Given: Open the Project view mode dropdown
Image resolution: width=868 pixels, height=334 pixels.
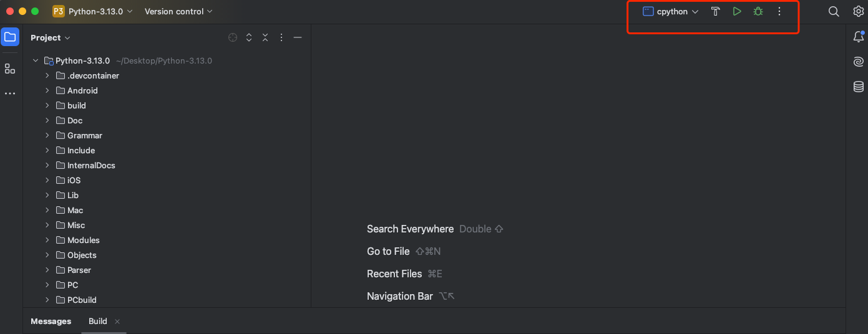Looking at the screenshot, I should (x=50, y=37).
